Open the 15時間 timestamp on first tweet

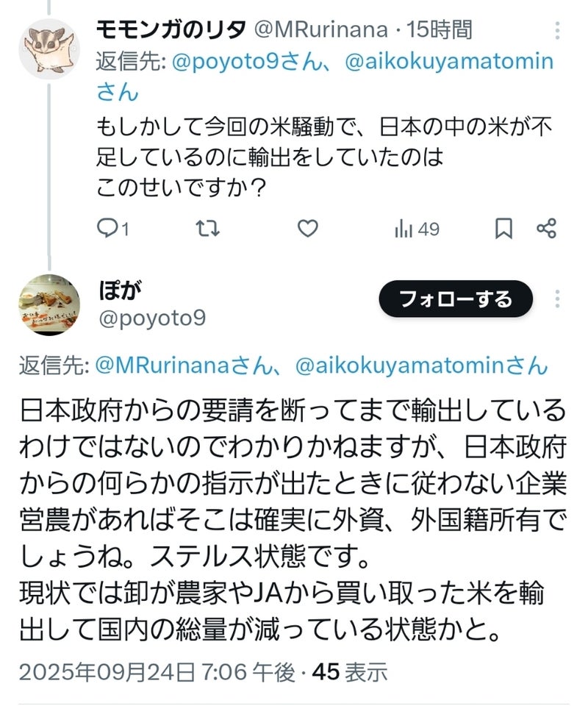pos(439,30)
